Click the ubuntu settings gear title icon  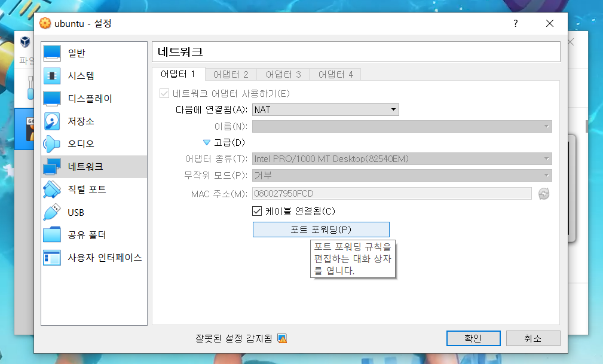click(x=45, y=23)
